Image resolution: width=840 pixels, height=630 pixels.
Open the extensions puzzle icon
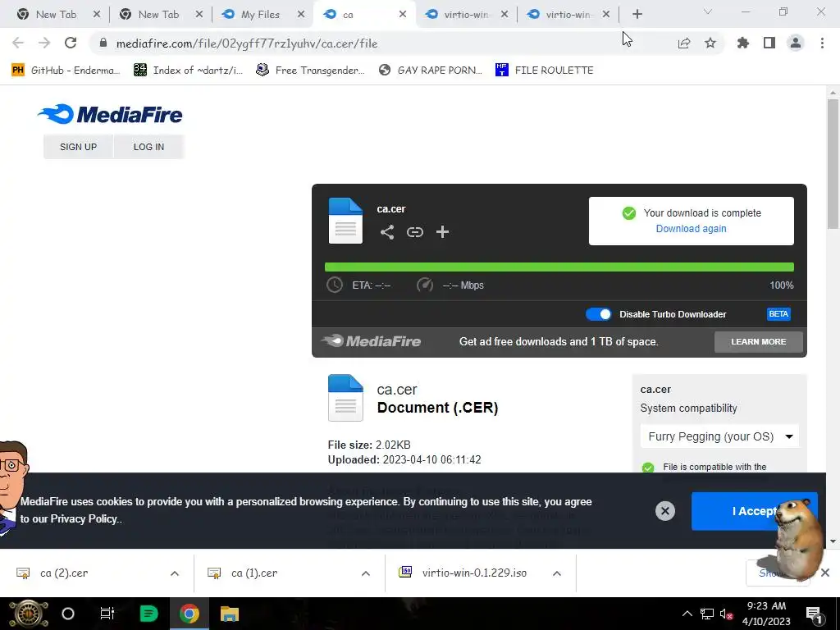click(743, 43)
